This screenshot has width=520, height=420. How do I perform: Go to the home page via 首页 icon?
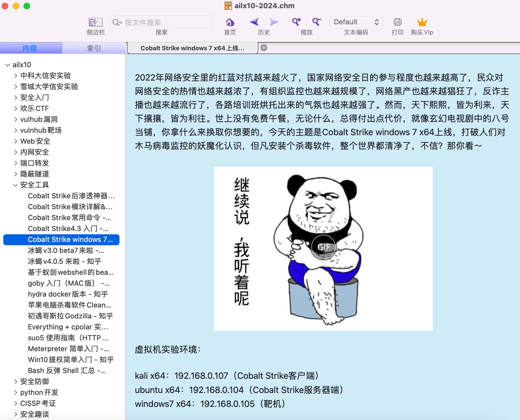click(229, 22)
